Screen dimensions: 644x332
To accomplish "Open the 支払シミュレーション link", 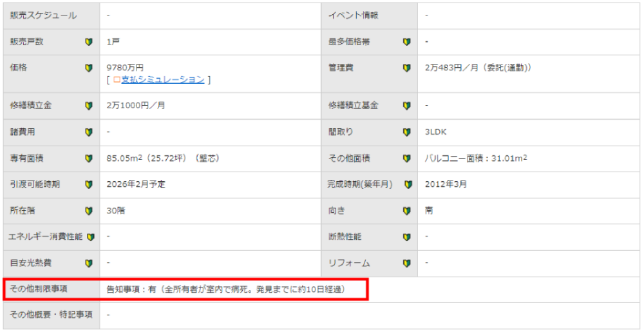I will 162,79.
